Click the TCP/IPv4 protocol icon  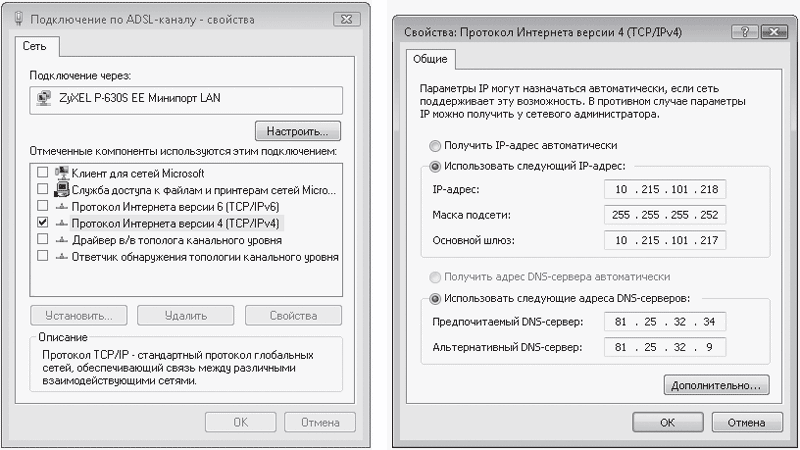pyautogui.click(x=60, y=223)
